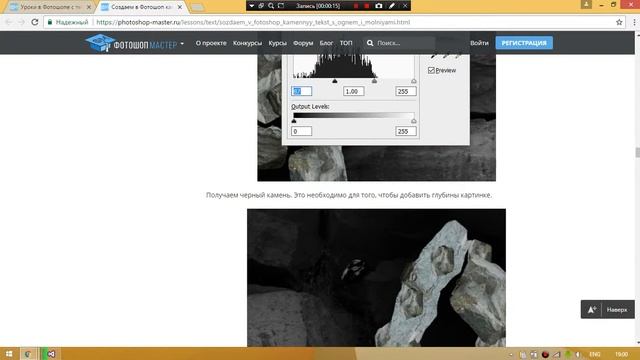Viewport: 640px width, 360px height.
Task: Close the recording toolbar
Action: point(405,6)
